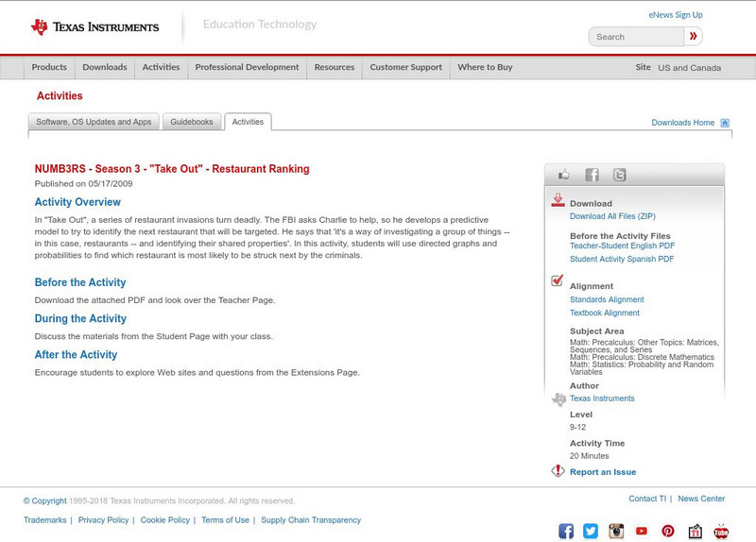
Task: Open Supply Chain Transparency link
Action: coord(311,520)
